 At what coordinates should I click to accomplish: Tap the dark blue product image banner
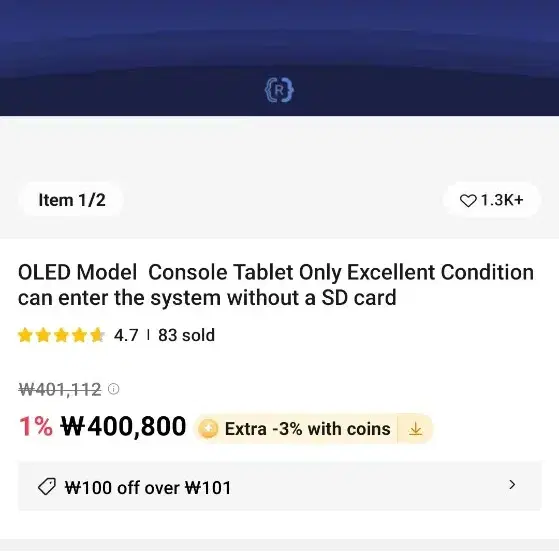[x=280, y=58]
